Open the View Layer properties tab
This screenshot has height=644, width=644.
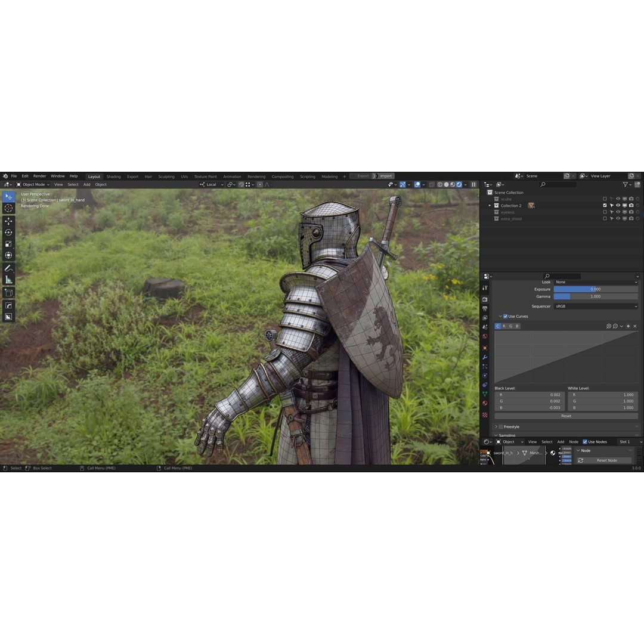485,318
